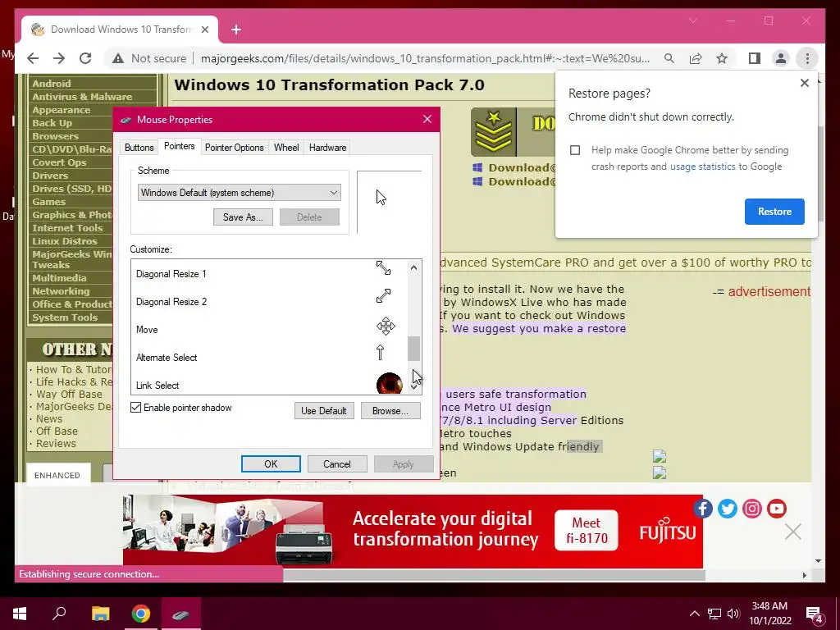Select Alternate Select arrow cursor icon
This screenshot has height=630, width=840.
pos(380,353)
